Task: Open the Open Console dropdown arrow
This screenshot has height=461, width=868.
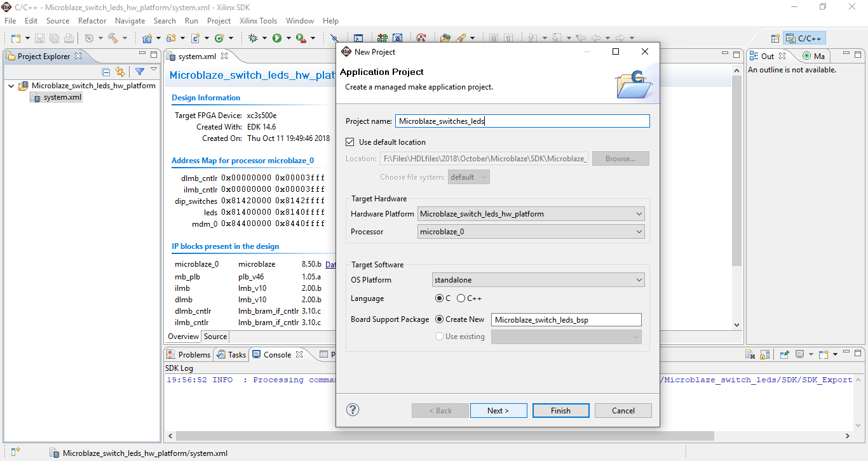Action: (x=836, y=354)
